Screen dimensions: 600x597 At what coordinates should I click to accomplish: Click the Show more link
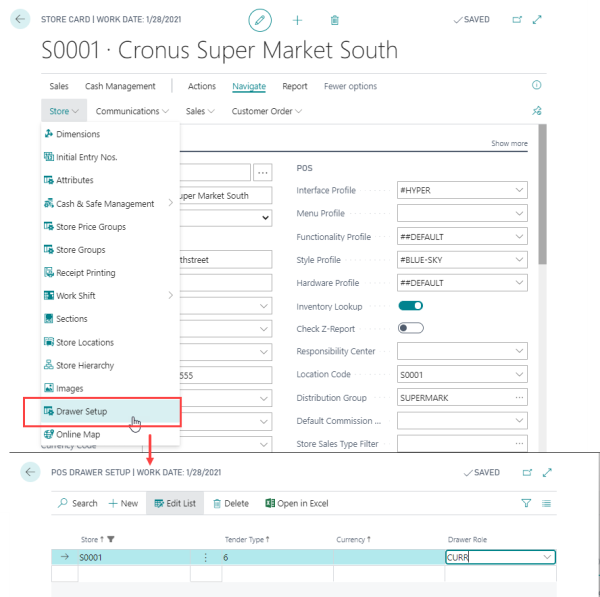pyautogui.click(x=509, y=144)
